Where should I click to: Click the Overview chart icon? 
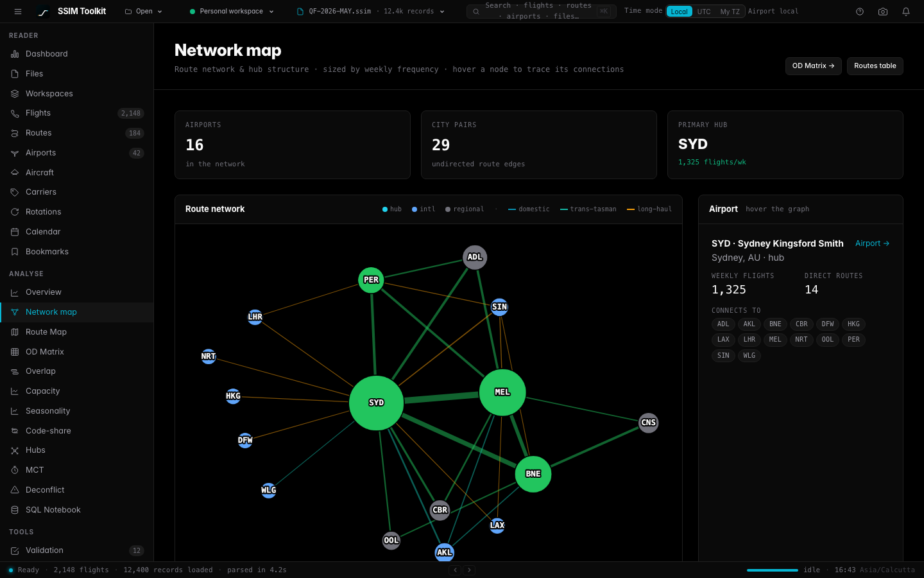pos(15,292)
